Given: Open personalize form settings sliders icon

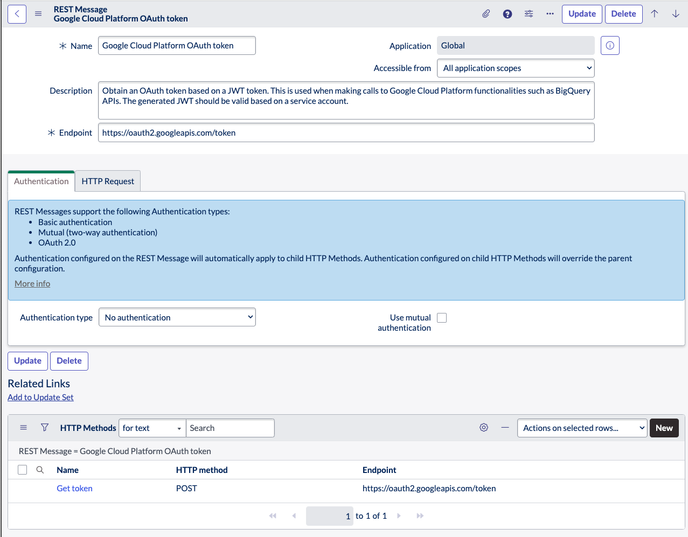Looking at the screenshot, I should pyautogui.click(x=529, y=14).
